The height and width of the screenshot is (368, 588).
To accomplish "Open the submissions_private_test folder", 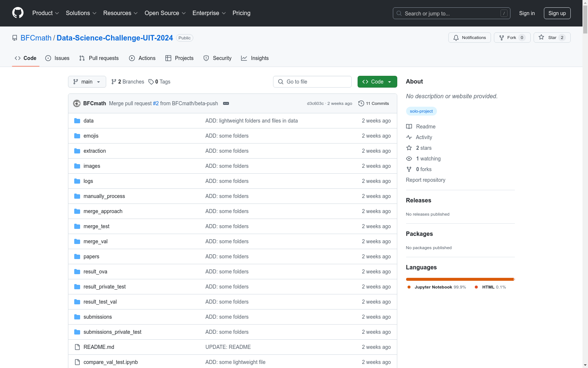I will 112,332.
